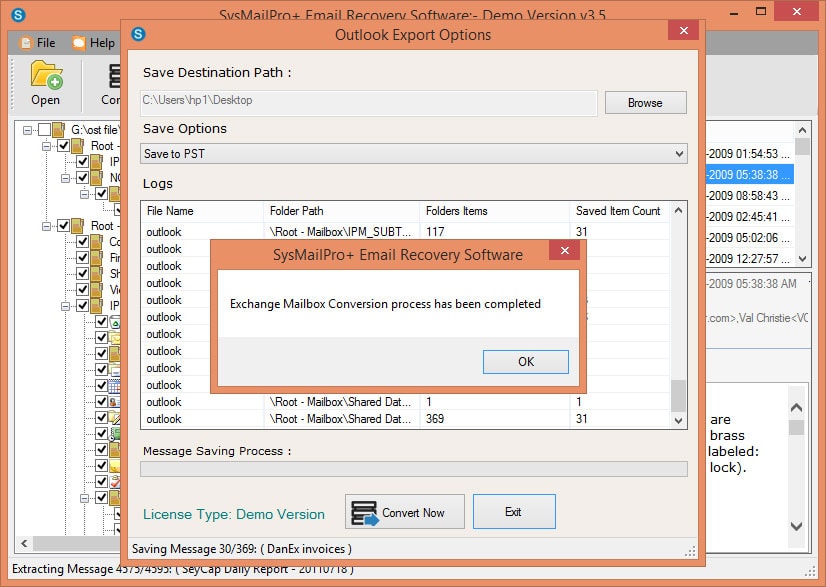
Task: Collapse the Root node above the Co folder
Action: pyautogui.click(x=46, y=226)
